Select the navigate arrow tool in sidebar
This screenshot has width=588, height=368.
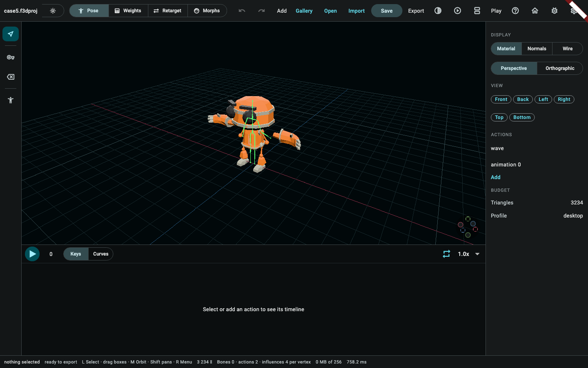click(11, 34)
